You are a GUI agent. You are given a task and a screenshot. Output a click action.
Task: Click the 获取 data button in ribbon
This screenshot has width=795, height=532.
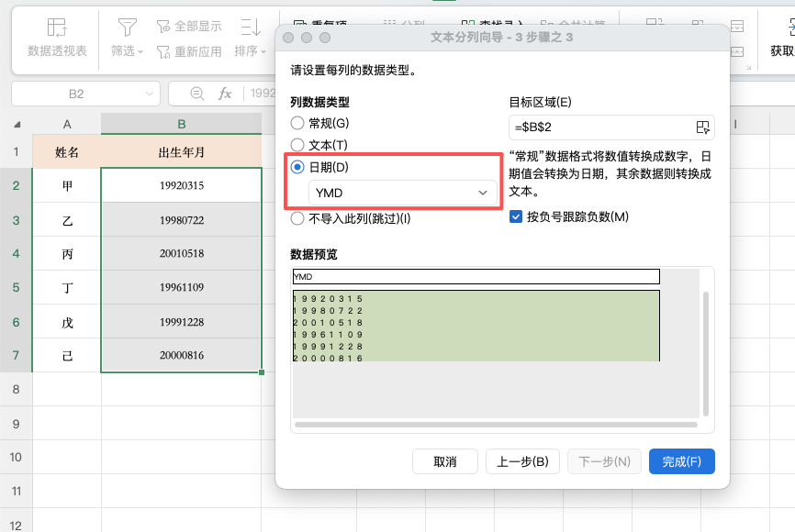pos(783,38)
